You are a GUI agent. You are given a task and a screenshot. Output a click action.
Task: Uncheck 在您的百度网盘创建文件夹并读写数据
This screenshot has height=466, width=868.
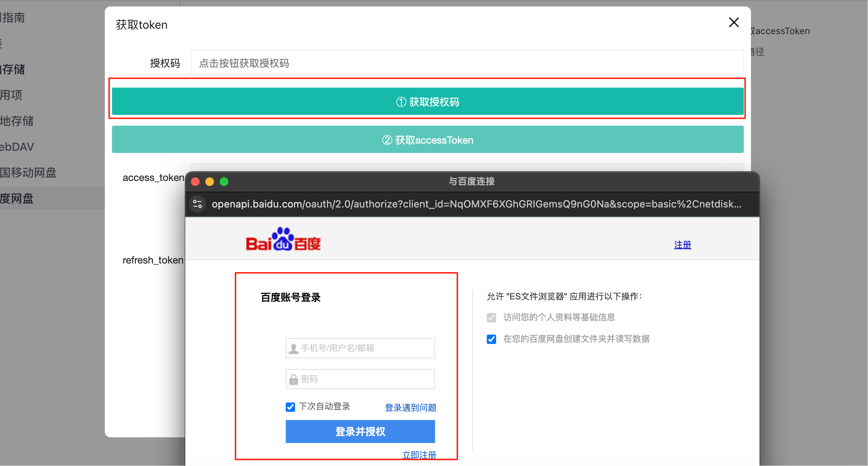point(491,339)
